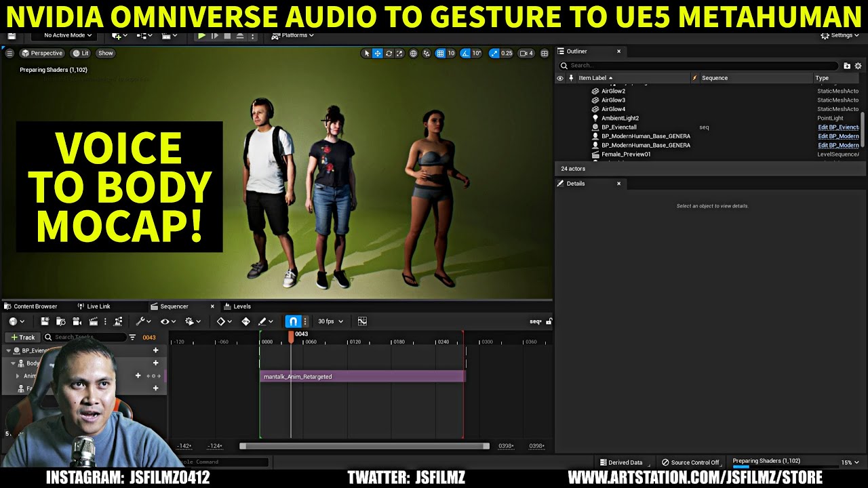Toggle the sequence lock icon
Screen dimensions: 868x488
coord(549,321)
